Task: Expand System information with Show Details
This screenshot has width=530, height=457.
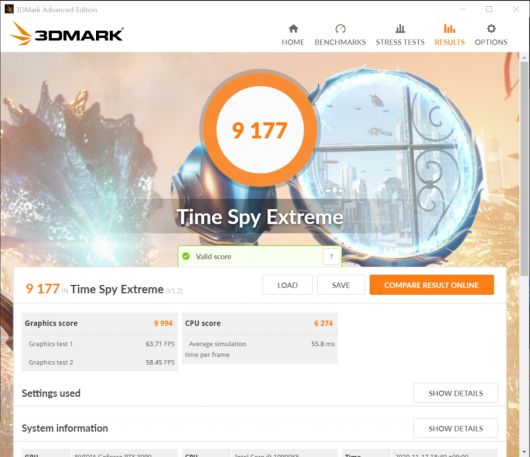Action: pyautogui.click(x=455, y=428)
